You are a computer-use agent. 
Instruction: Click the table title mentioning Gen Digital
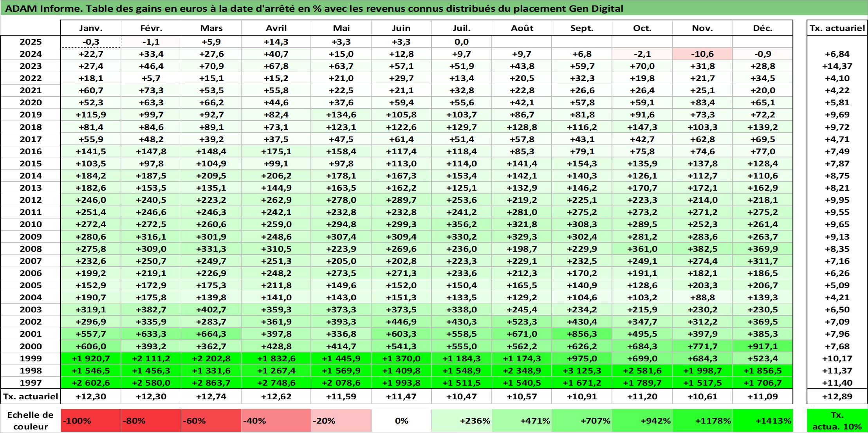pos(314,8)
